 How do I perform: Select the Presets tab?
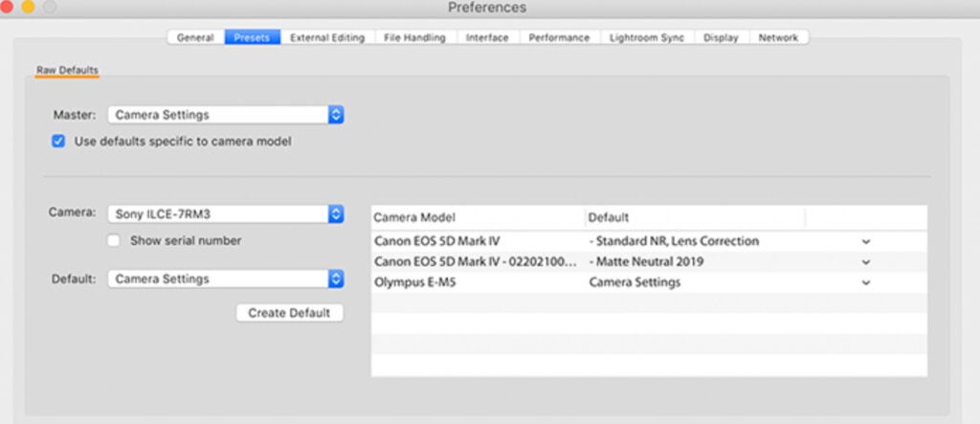pyautogui.click(x=253, y=37)
